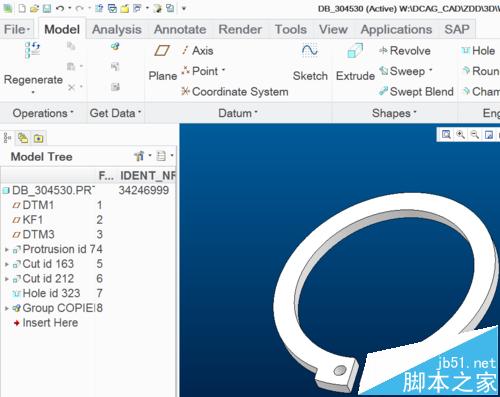Screen dimensions: 500x397
Task: Switch to the Tools tab
Action: [290, 29]
